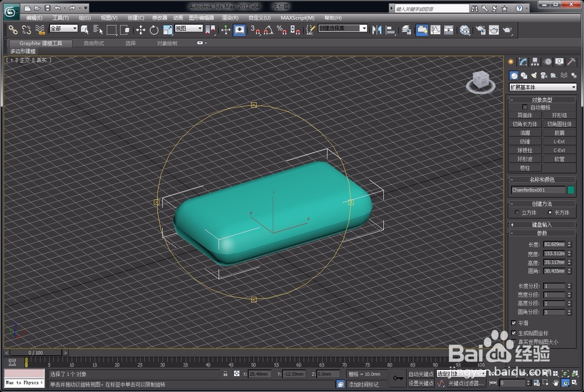
Task: Open the 扩展基本体 category dropdown
Action: (543, 87)
